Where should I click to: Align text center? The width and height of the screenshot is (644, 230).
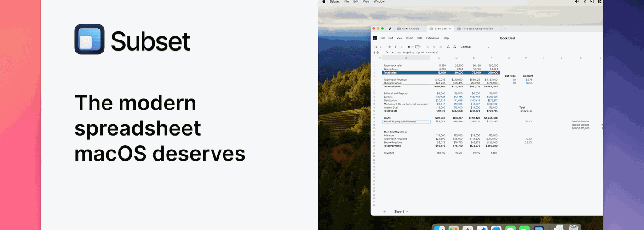pyautogui.click(x=434, y=47)
